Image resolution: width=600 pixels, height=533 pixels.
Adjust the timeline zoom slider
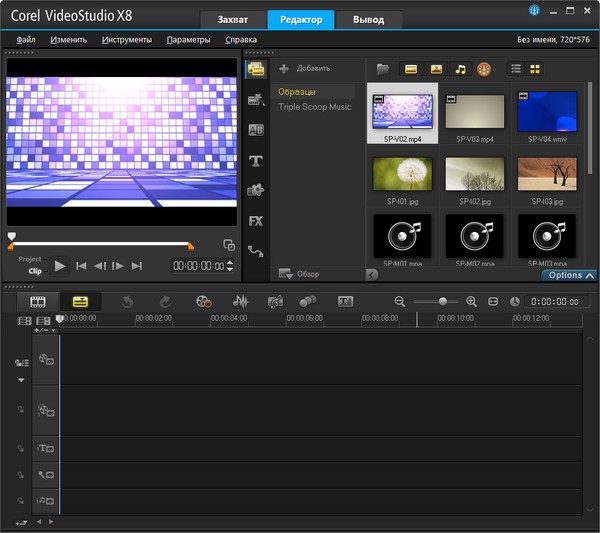(x=443, y=301)
